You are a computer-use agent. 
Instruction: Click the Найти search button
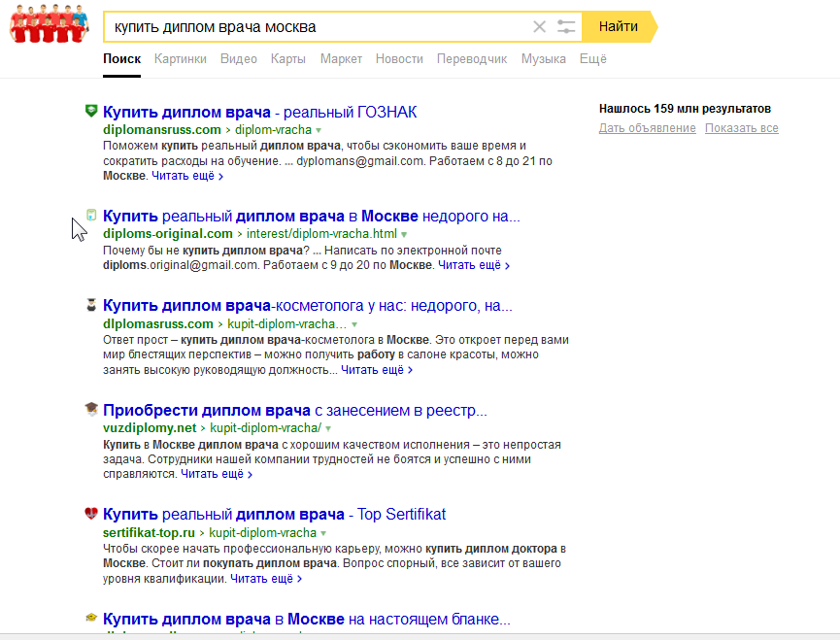tap(619, 27)
